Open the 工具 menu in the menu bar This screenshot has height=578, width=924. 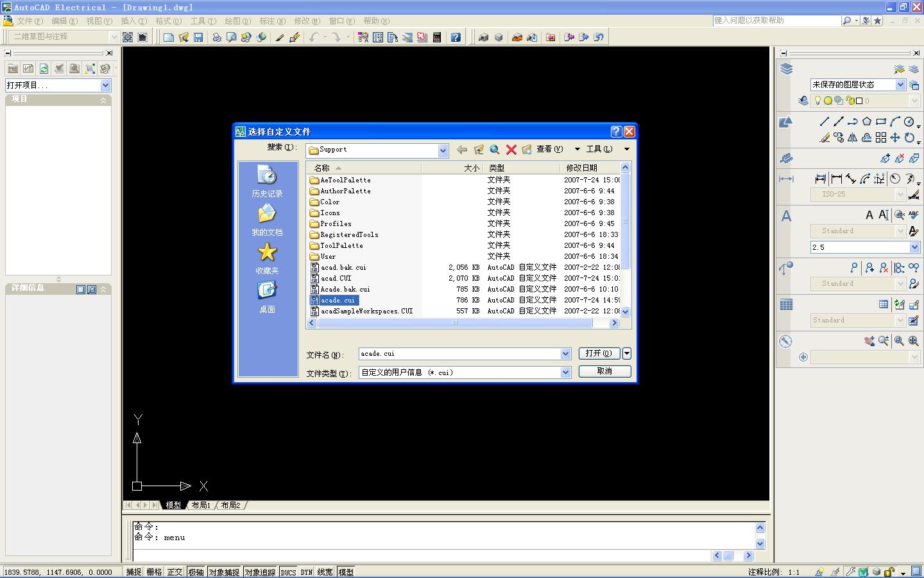[203, 21]
